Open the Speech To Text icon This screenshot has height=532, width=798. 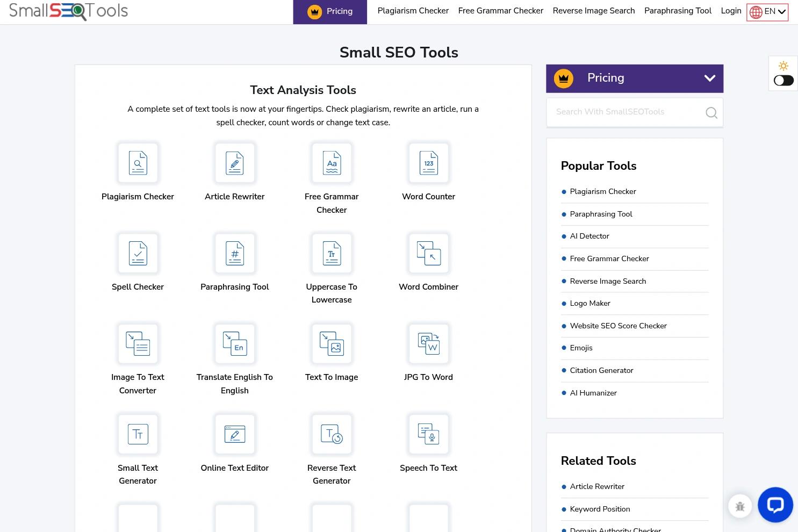429,434
